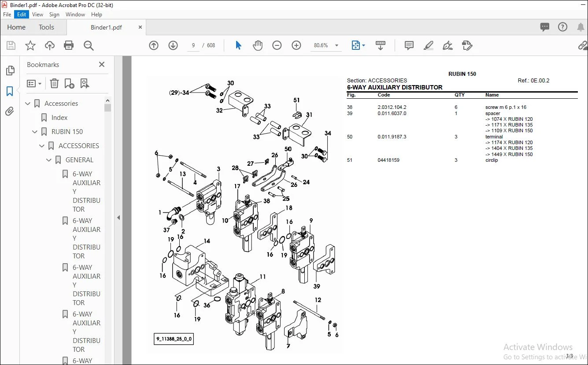Image resolution: width=588 pixels, height=365 pixels.
Task: Add a new bookmark
Action: coord(69,83)
